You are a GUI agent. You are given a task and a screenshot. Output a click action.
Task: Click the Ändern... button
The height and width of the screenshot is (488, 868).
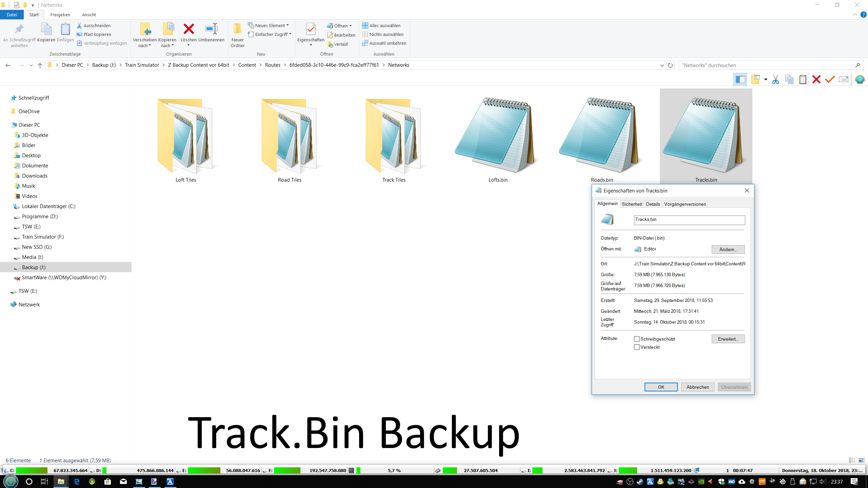pos(728,249)
